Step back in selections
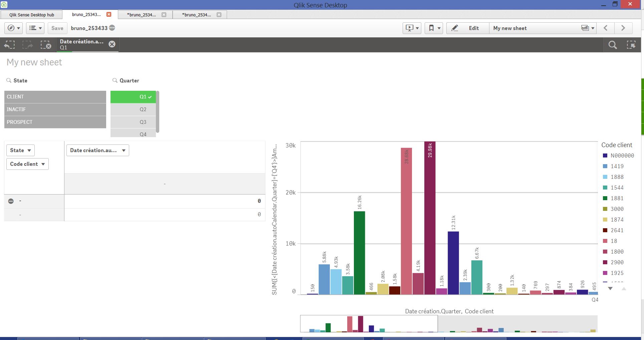 click(x=10, y=45)
